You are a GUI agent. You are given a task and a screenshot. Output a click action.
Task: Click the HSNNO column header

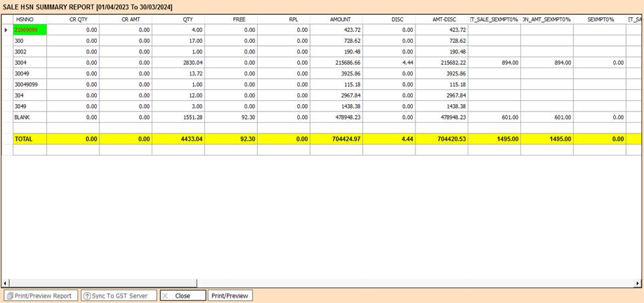(x=25, y=20)
